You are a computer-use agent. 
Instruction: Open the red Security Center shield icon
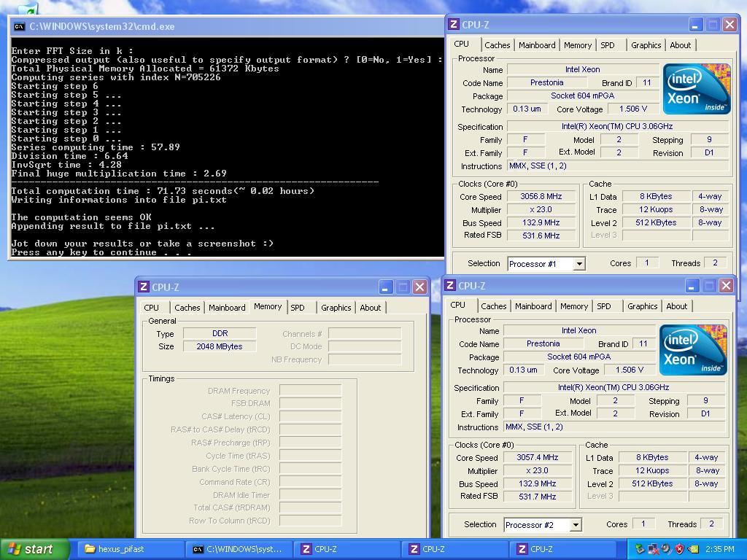pos(679,549)
